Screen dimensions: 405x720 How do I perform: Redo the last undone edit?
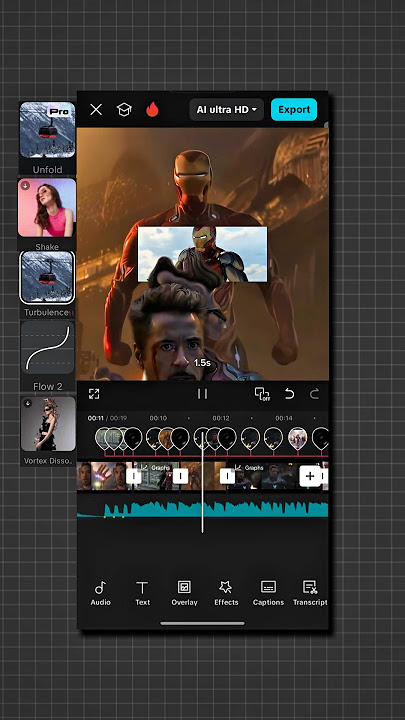click(x=315, y=394)
